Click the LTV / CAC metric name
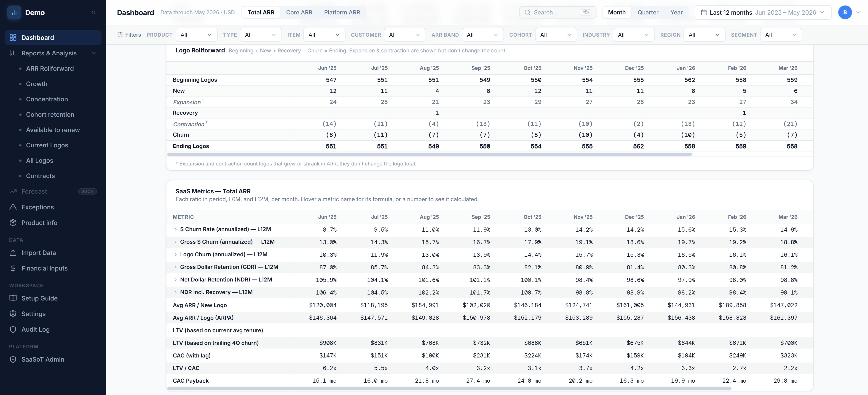868x395 pixels. 186,368
